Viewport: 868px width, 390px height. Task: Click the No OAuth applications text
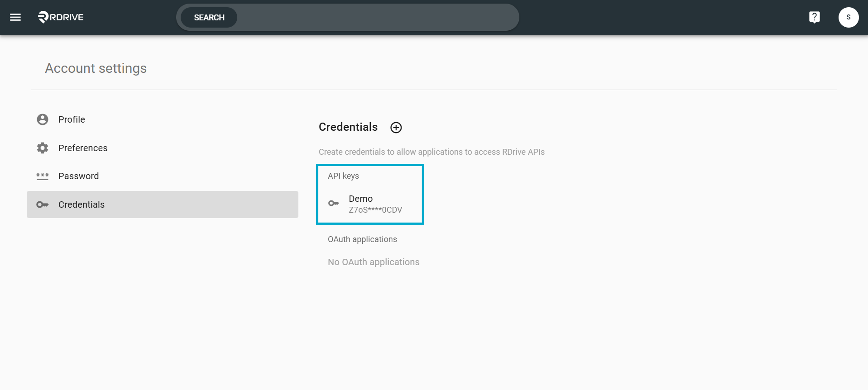[x=374, y=262]
